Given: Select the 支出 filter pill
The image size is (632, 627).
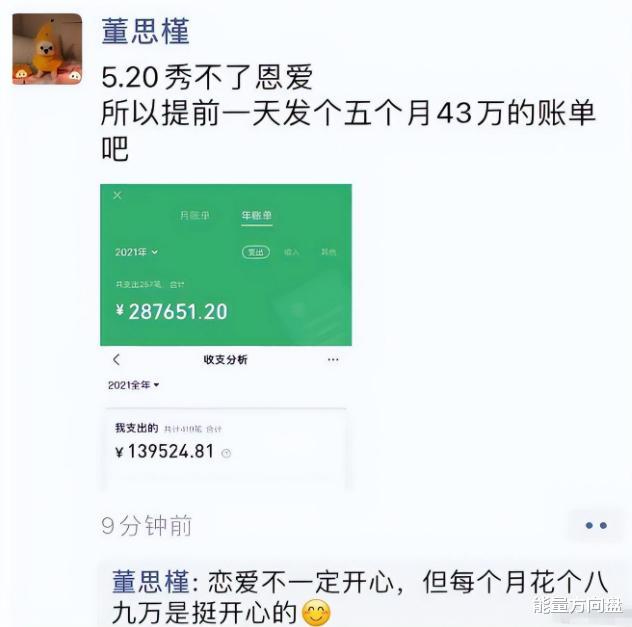Looking at the screenshot, I should point(256,252).
